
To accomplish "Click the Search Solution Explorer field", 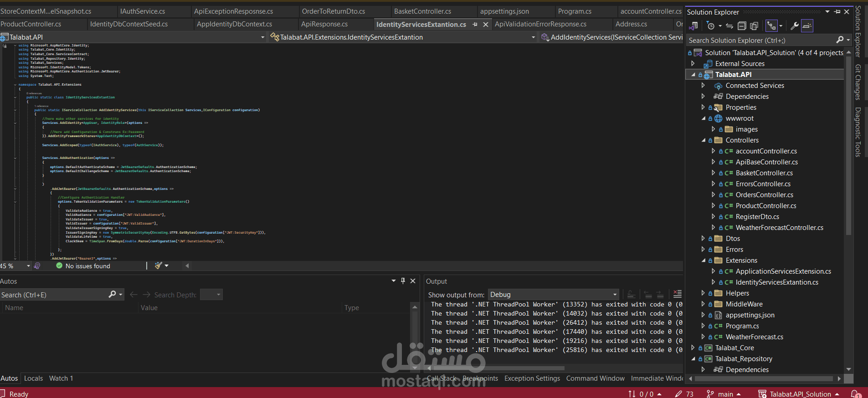I will click(761, 41).
